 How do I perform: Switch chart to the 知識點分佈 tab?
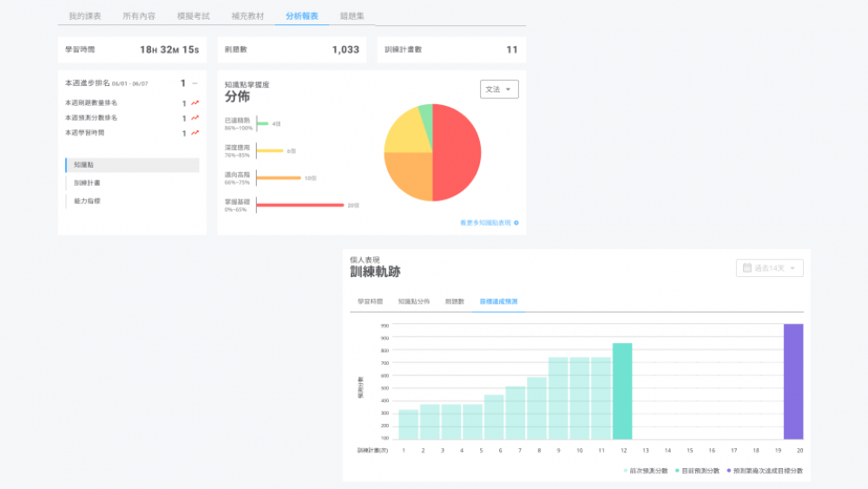pyautogui.click(x=413, y=301)
